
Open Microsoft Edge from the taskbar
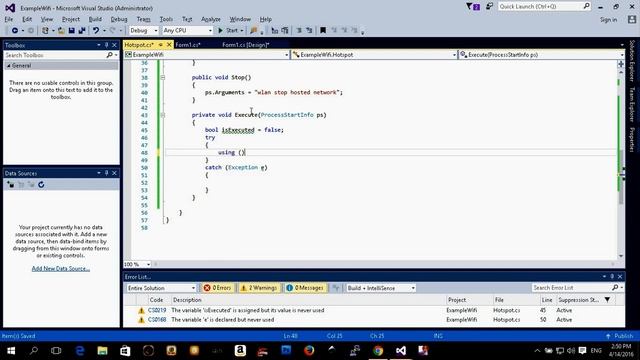(80, 351)
